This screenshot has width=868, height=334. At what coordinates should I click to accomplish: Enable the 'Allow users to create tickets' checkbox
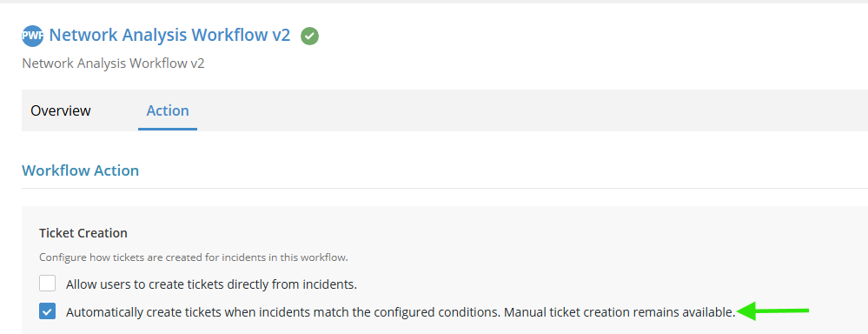pyautogui.click(x=48, y=284)
